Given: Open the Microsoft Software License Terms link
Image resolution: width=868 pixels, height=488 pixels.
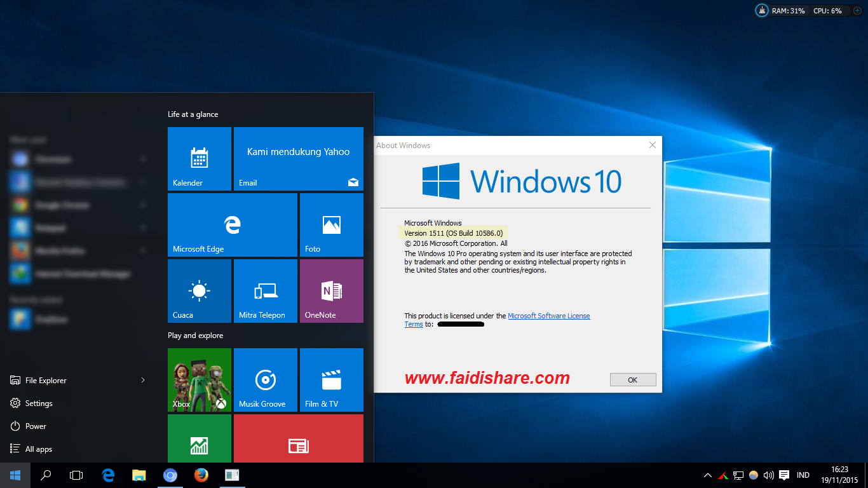Looking at the screenshot, I should [548, 315].
